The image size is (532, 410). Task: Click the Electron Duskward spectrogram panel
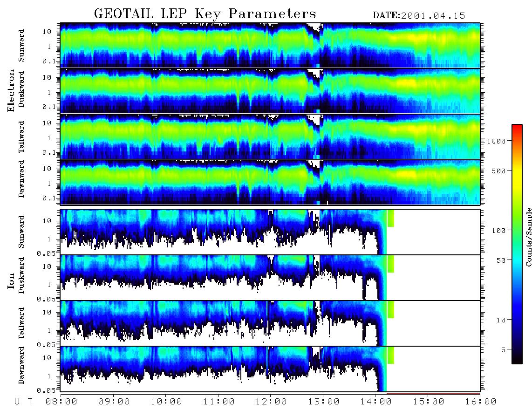coord(270,91)
